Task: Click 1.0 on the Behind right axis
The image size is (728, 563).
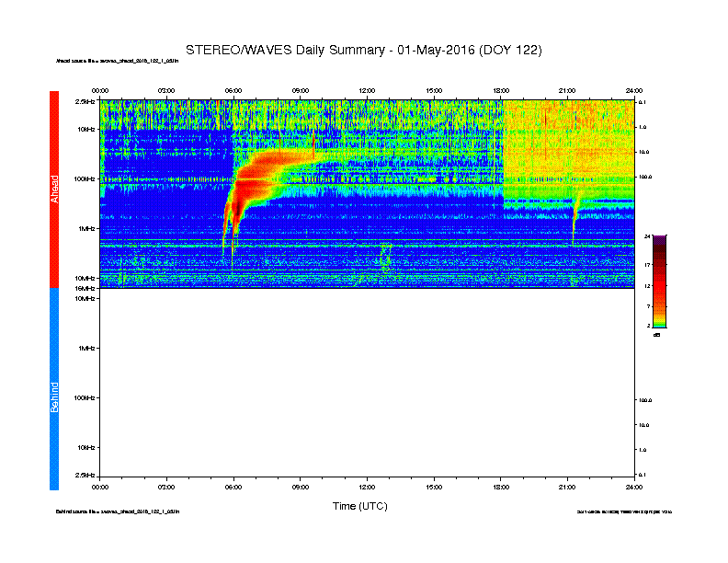Action: [643, 450]
